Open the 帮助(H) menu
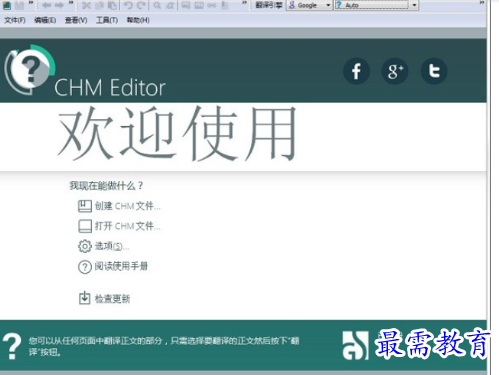499x375 pixels. 138,20
